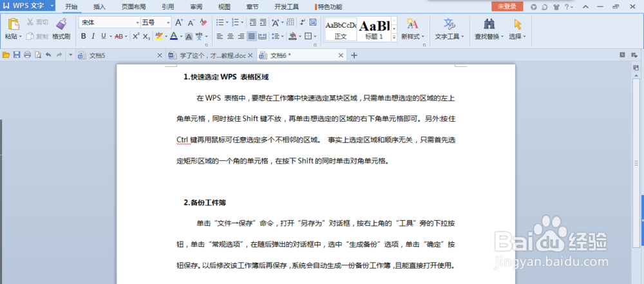
Task: Open 查找替换 find and replace
Action: click(489, 29)
